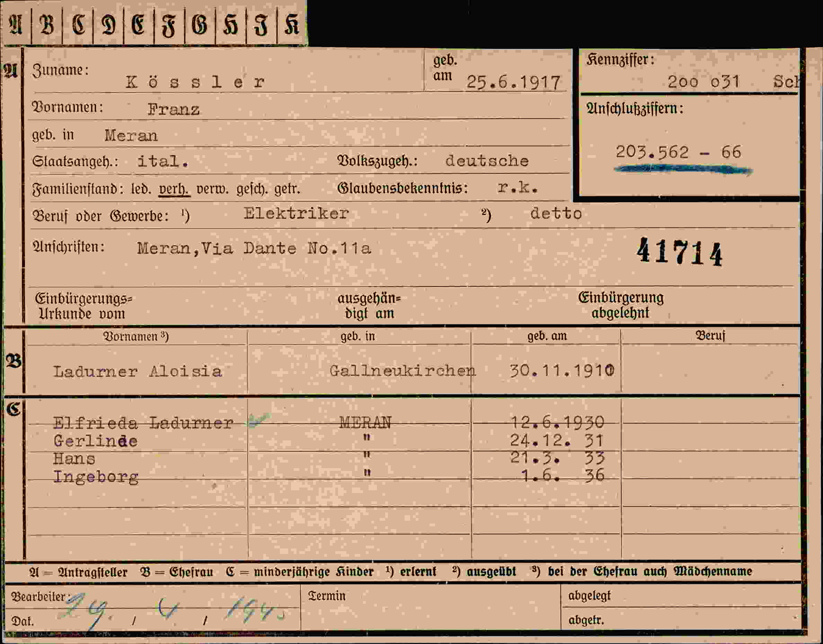823x644 pixels.
Task: Click the surname 'Kössler'
Action: click(195, 82)
